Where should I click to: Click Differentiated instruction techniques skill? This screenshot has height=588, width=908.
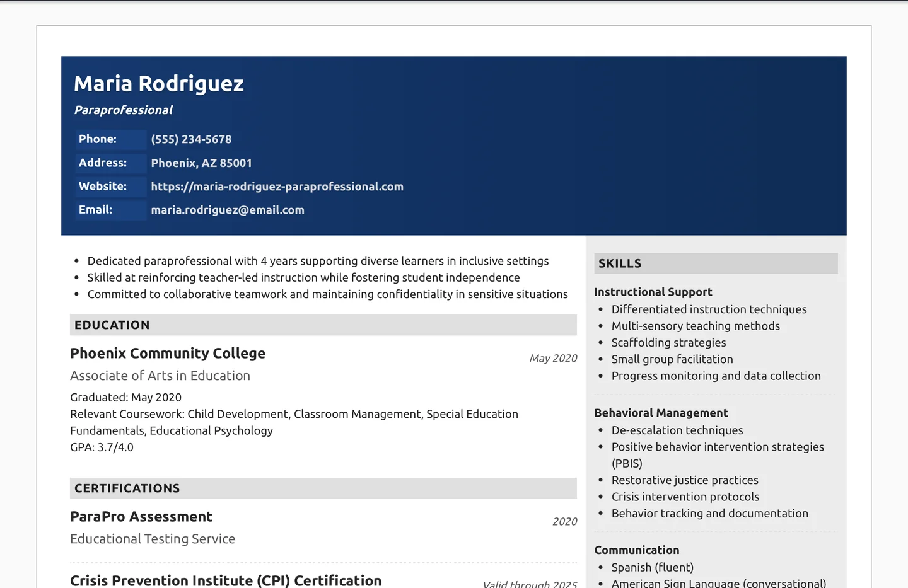[x=709, y=309]
